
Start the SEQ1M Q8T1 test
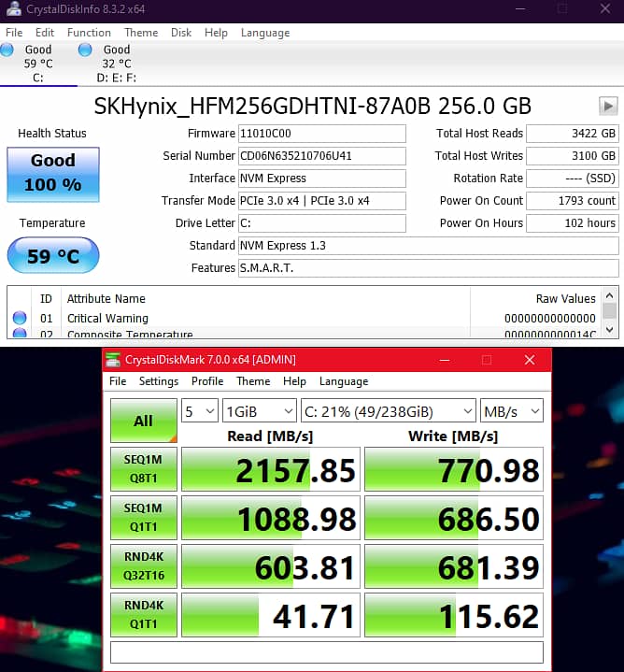click(143, 469)
